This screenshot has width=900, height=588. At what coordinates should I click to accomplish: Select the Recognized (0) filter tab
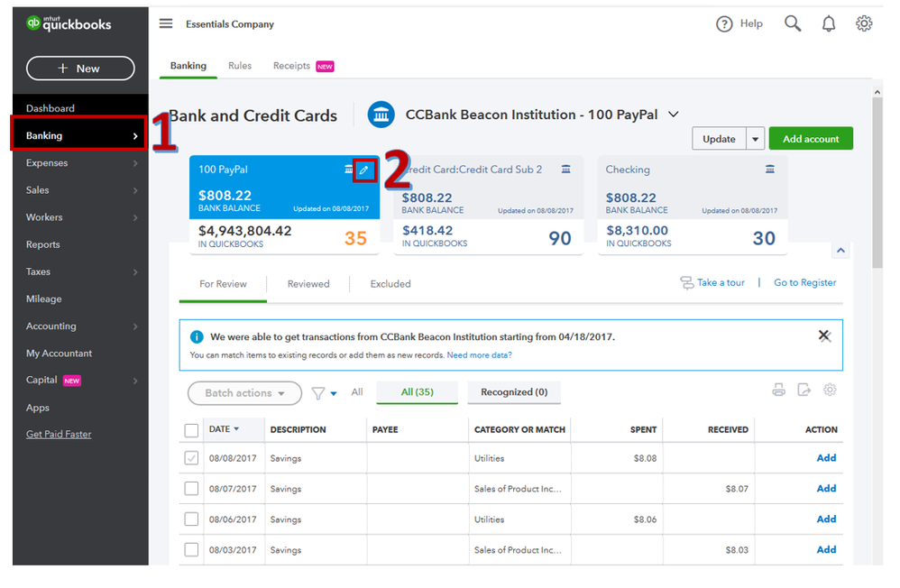[514, 392]
